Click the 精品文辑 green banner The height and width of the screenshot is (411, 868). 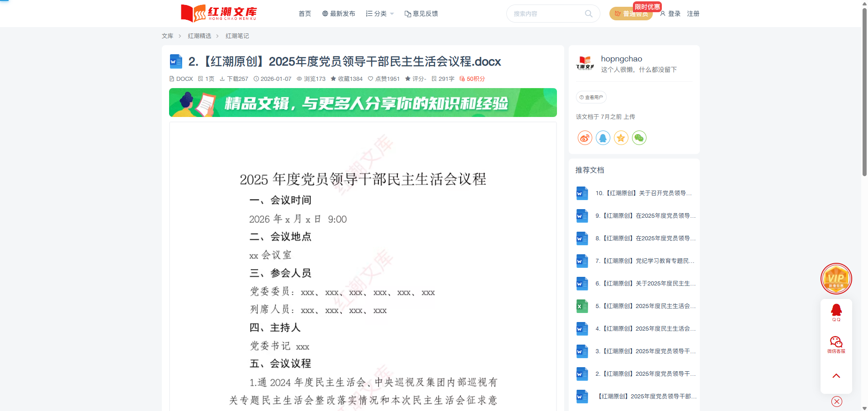pos(363,103)
